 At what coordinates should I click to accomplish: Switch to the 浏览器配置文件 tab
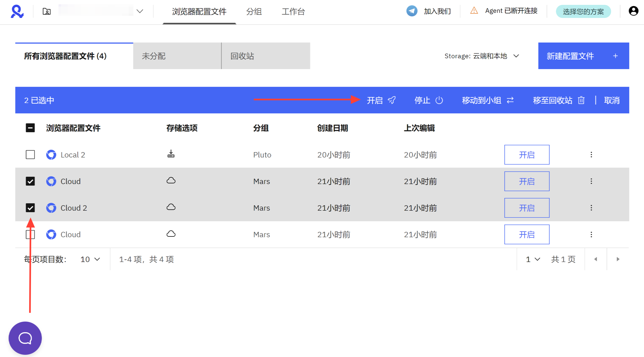[x=199, y=12]
